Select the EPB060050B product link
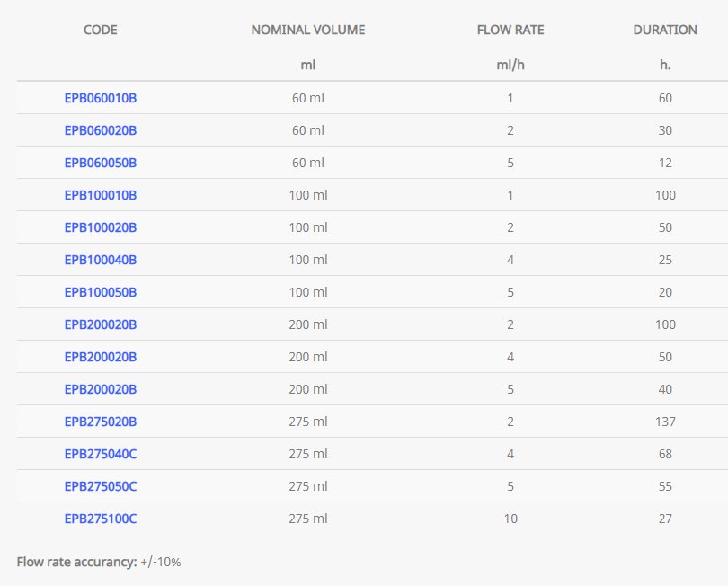The width and height of the screenshot is (728, 586). point(100,163)
